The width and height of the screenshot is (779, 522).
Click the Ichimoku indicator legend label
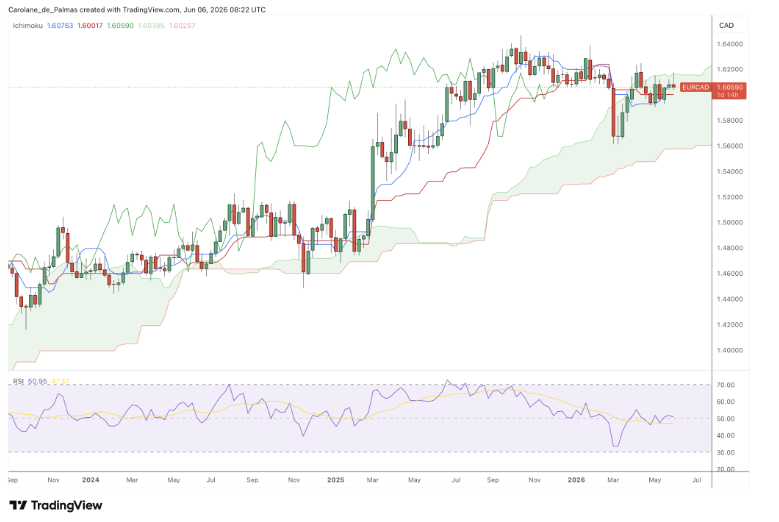[27, 25]
